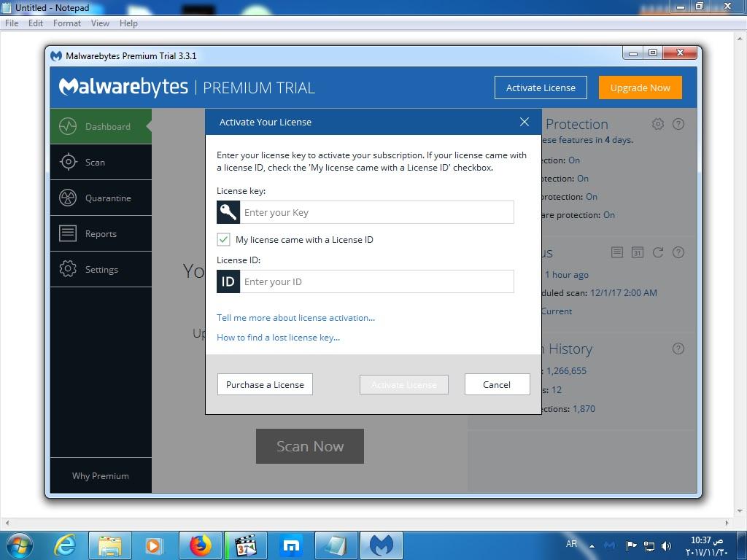Uncheck My license came with a License ID
This screenshot has height=560, width=747.
(223, 239)
